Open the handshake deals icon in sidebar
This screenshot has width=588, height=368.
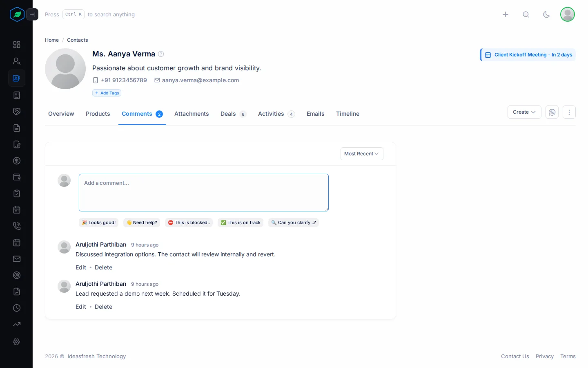17,112
